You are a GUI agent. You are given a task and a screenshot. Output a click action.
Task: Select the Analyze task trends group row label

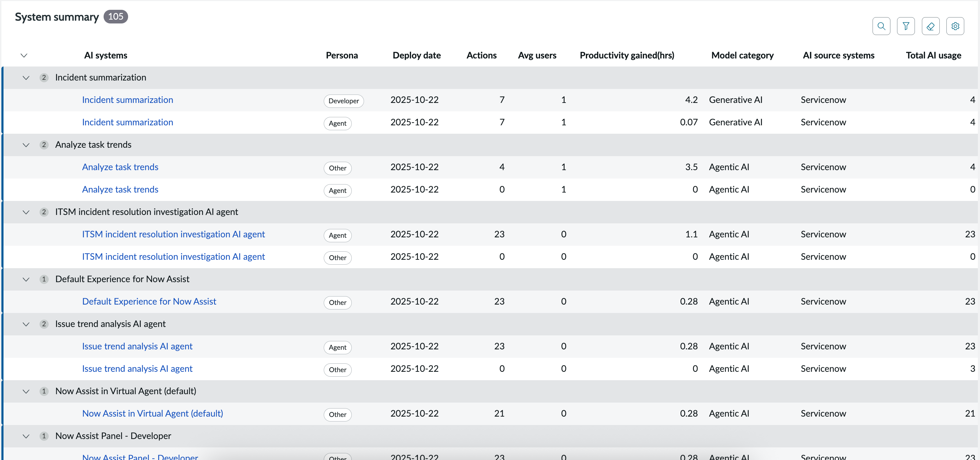coord(93,145)
